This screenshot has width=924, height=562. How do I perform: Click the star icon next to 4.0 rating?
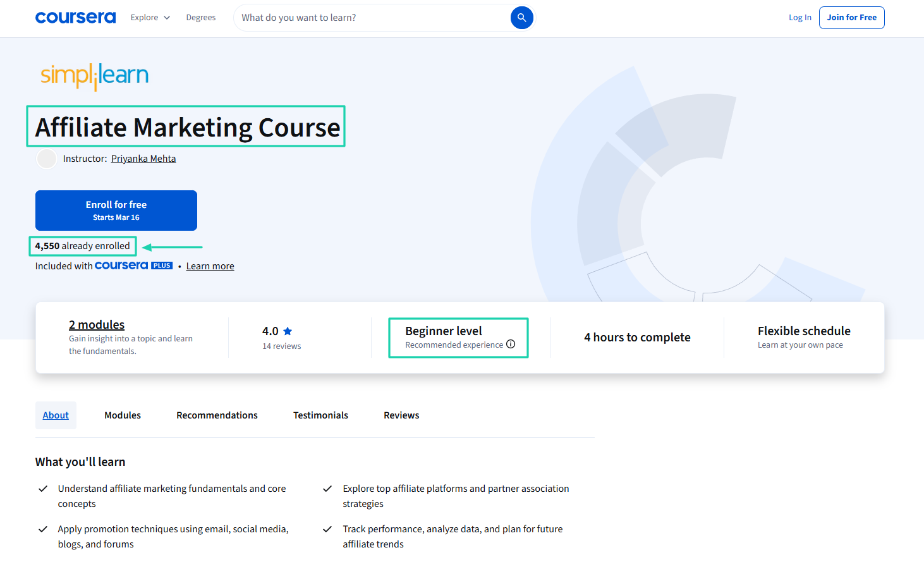click(x=288, y=331)
